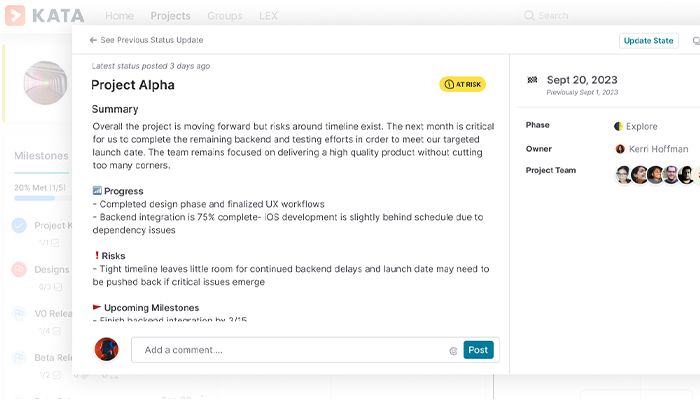Click the KATA logo icon

(13, 16)
